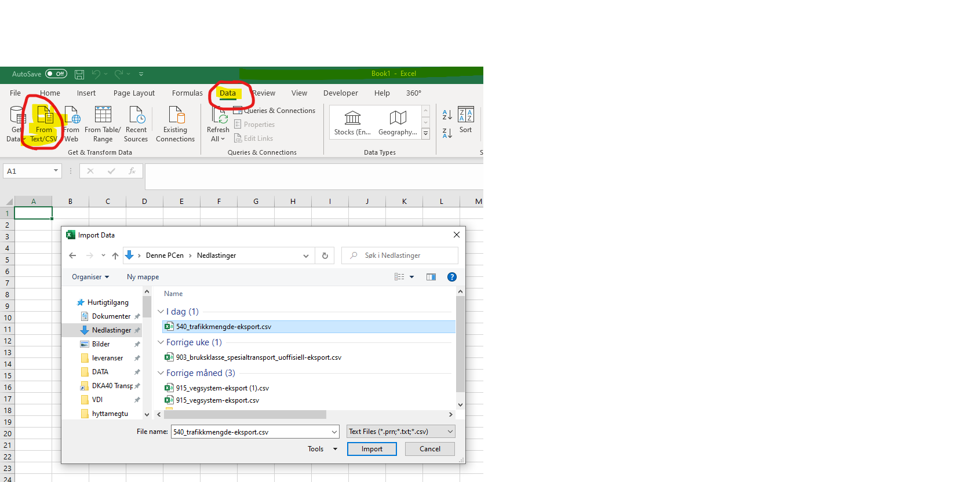Select the Stocks data type
Image resolution: width=980 pixels, height=482 pixels.
[352, 122]
